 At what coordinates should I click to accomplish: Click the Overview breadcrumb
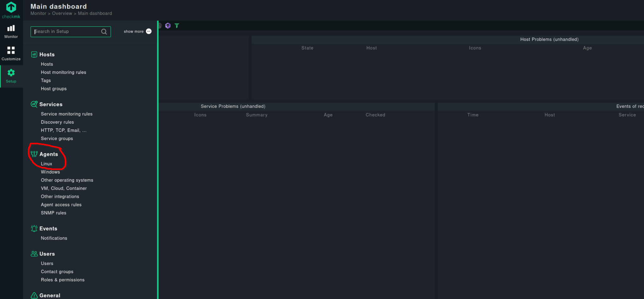point(62,14)
